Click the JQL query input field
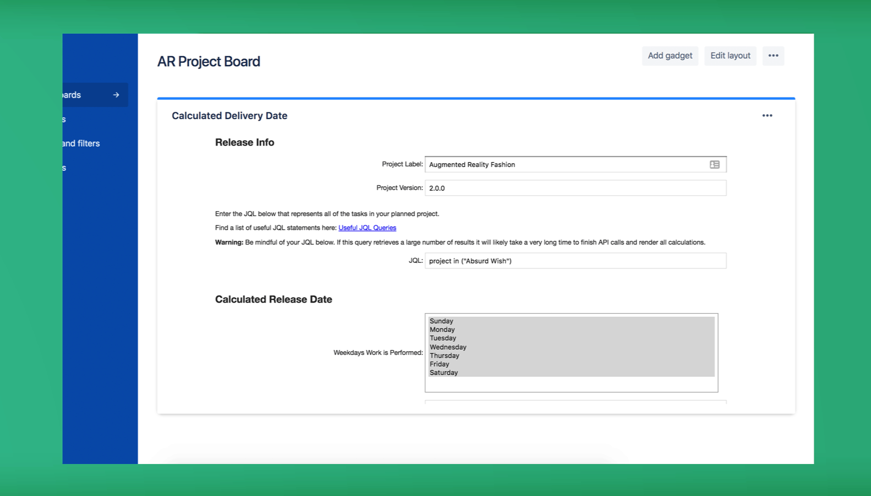 click(575, 261)
